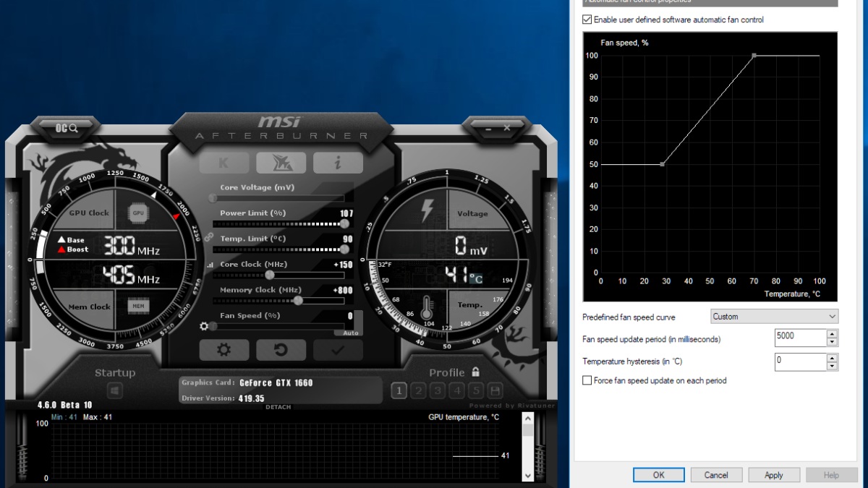Minimize the Afterburner window
868x488 pixels.
tap(488, 128)
